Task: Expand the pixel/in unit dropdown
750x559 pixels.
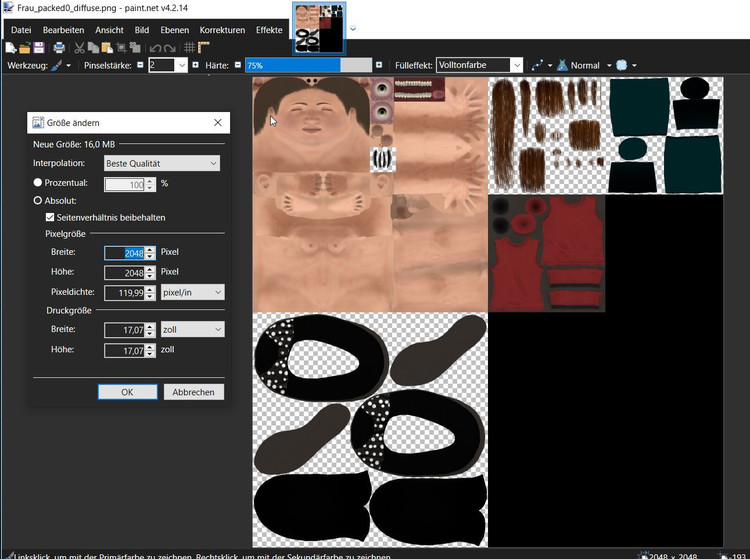Action: coord(192,292)
